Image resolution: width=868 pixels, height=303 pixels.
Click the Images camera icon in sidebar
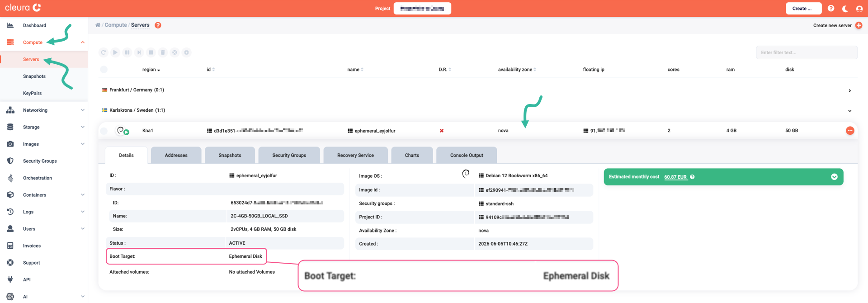pos(10,144)
